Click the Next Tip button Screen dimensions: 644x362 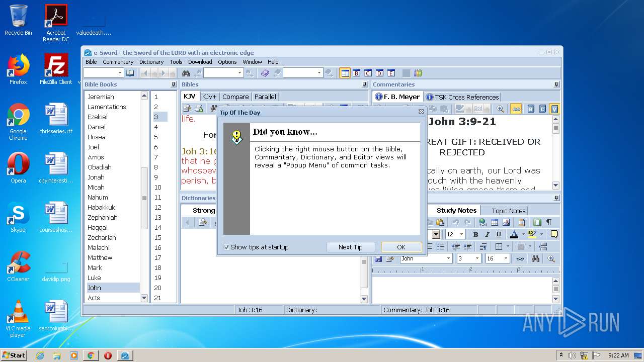click(350, 247)
